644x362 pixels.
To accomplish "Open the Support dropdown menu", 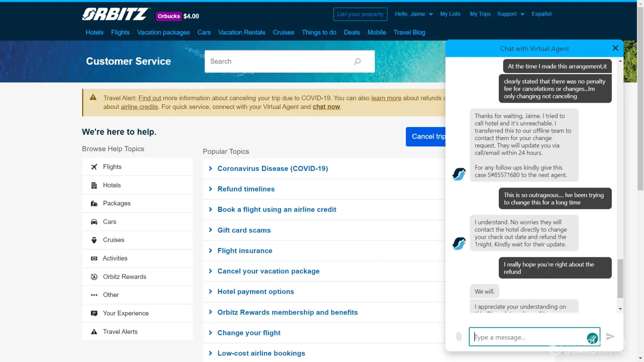I will tap(510, 14).
